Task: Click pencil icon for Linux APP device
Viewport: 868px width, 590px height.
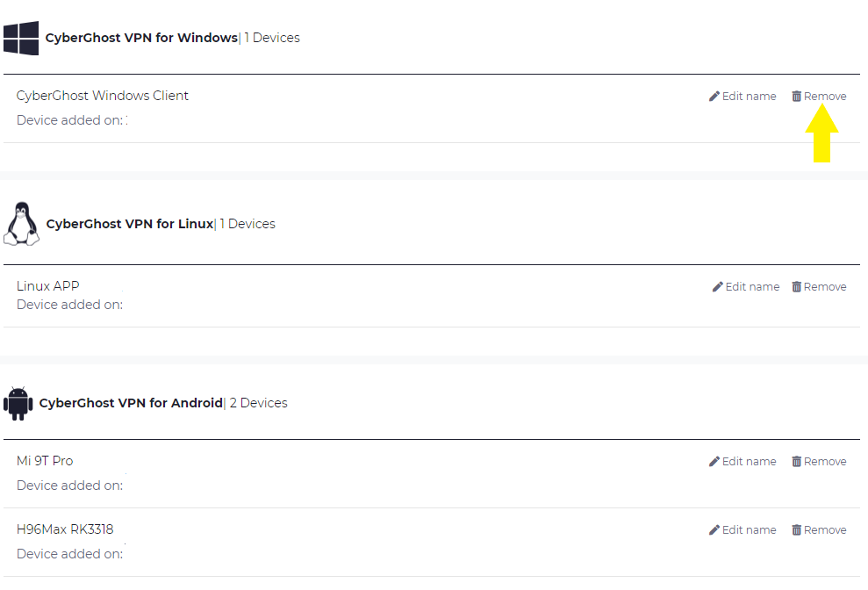Action: (x=717, y=287)
